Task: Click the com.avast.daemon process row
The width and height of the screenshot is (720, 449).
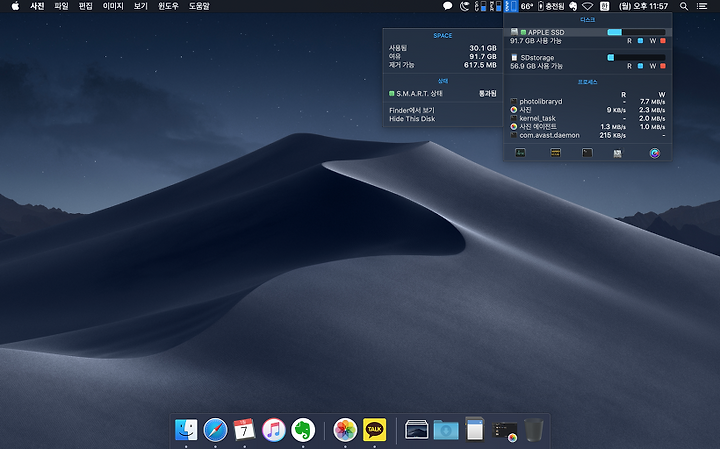Action: 588,135
